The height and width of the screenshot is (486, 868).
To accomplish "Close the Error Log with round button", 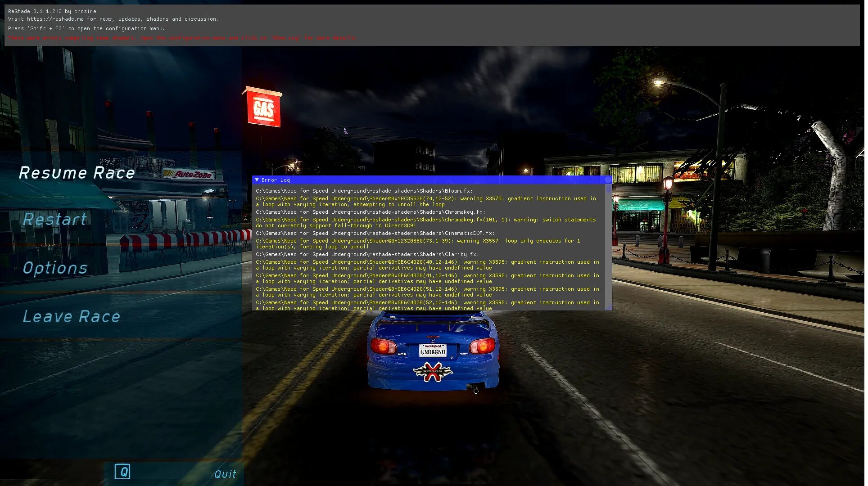I will (x=608, y=180).
